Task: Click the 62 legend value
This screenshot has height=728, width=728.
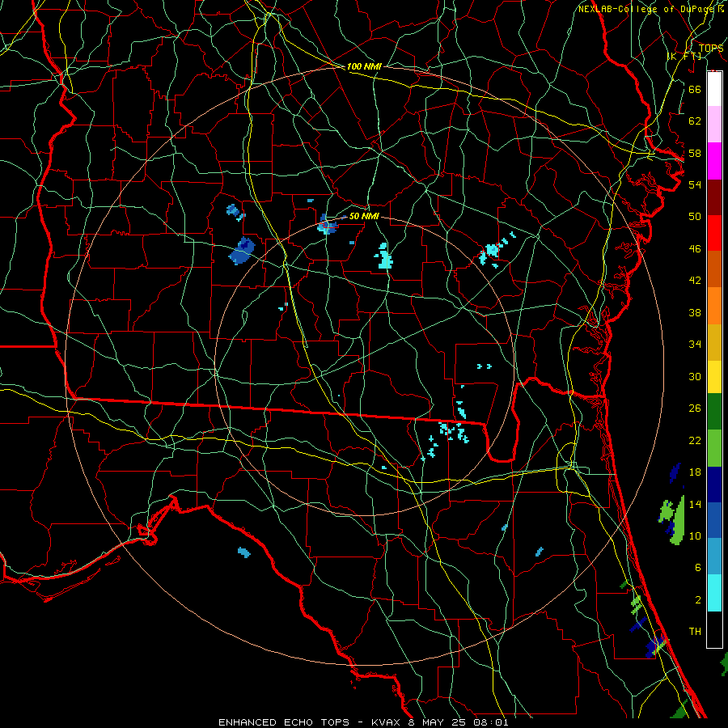Action: [x=695, y=121]
